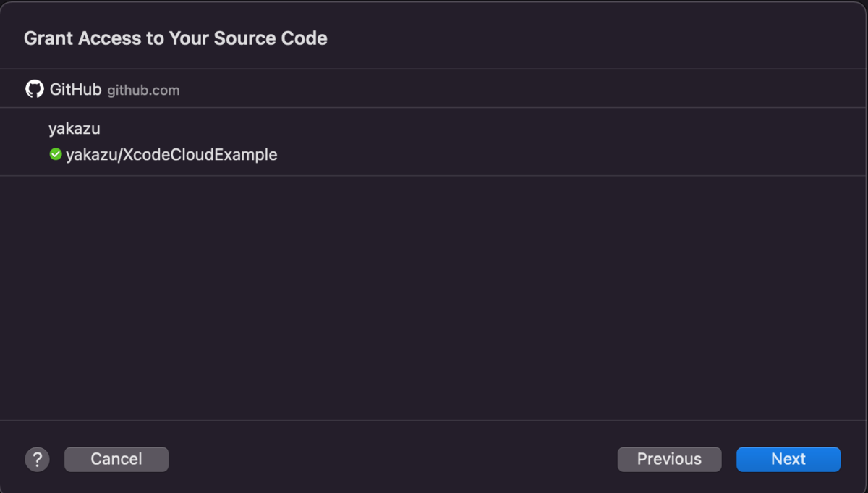Click blank space right of github.com text

click(506, 90)
